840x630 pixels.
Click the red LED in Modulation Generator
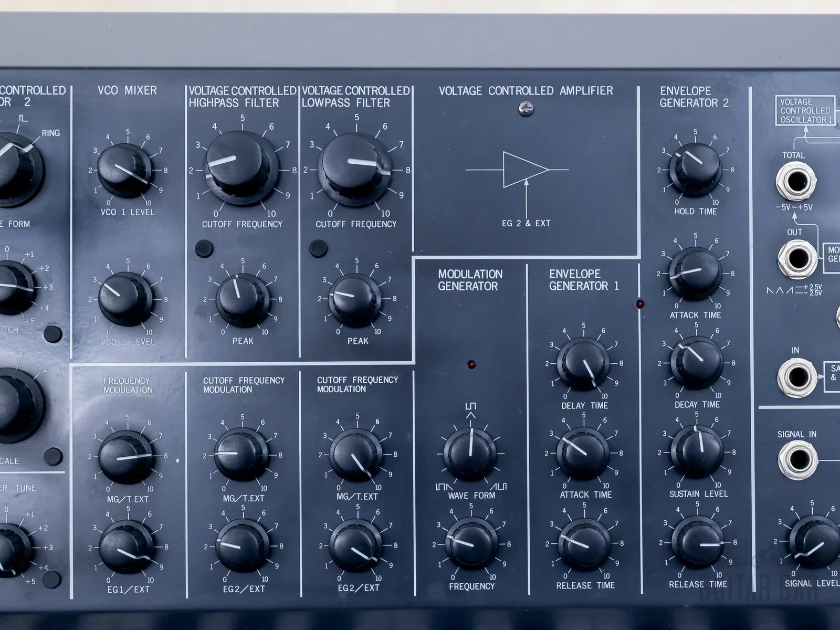coord(471,364)
